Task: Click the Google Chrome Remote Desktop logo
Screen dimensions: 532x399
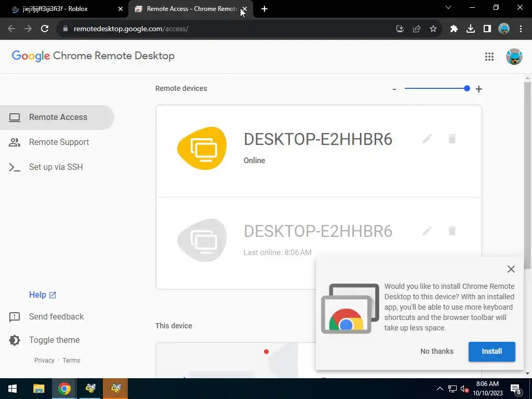Action: [94, 56]
